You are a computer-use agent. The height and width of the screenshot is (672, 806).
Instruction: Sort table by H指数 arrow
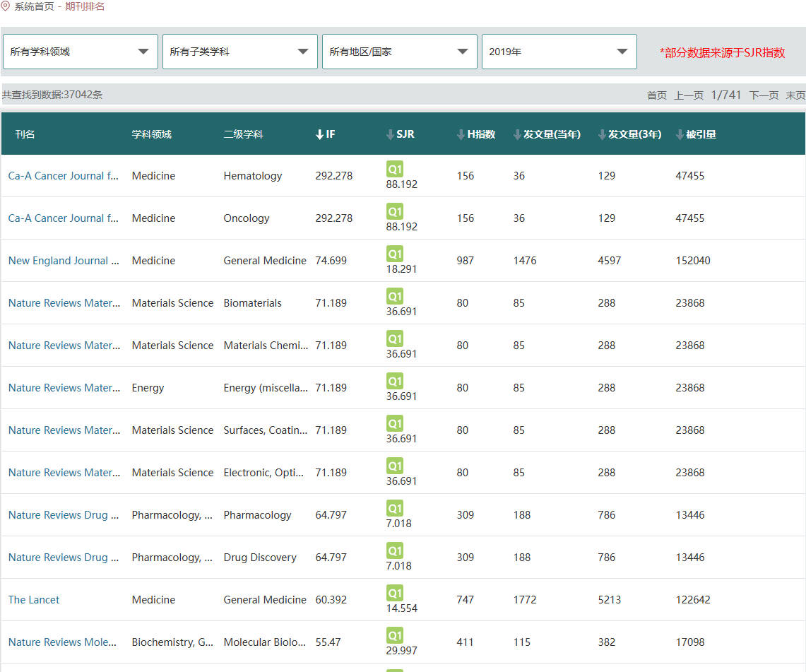click(461, 134)
